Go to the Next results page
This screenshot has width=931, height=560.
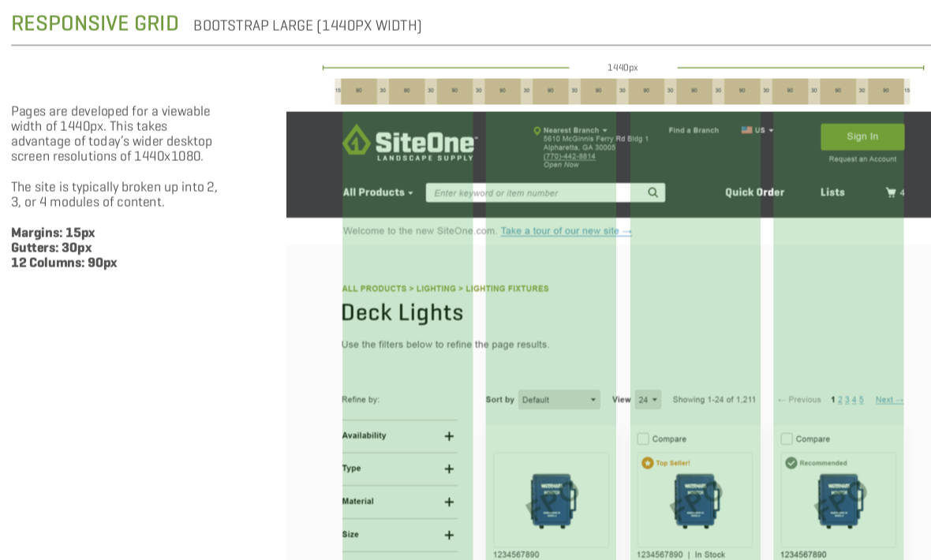pyautogui.click(x=889, y=400)
